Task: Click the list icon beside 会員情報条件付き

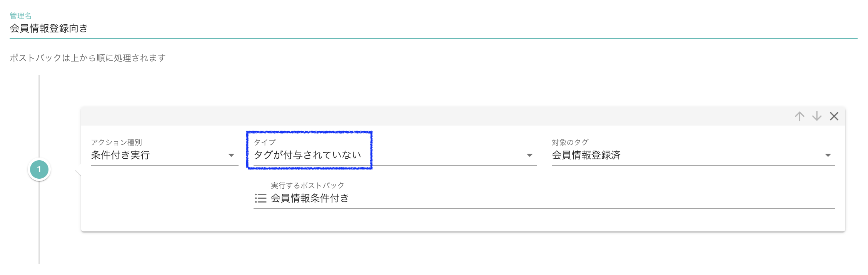Action: pyautogui.click(x=260, y=198)
